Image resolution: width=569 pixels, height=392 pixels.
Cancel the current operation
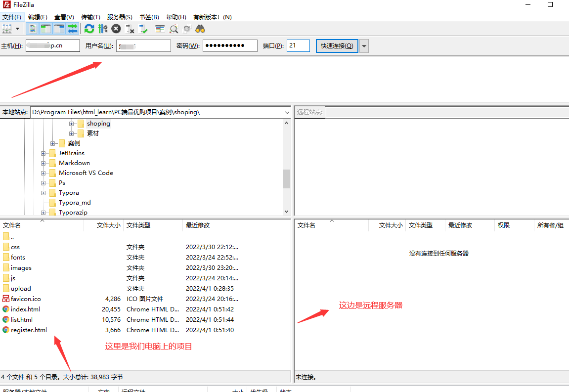click(x=116, y=29)
